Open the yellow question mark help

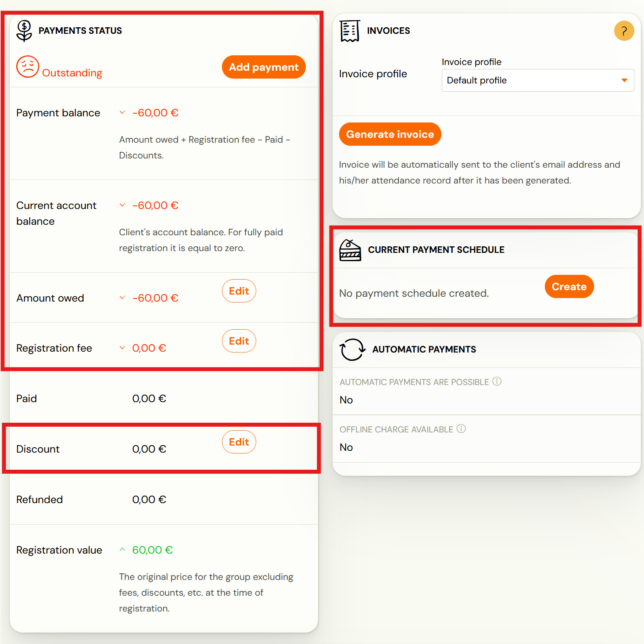tap(624, 31)
